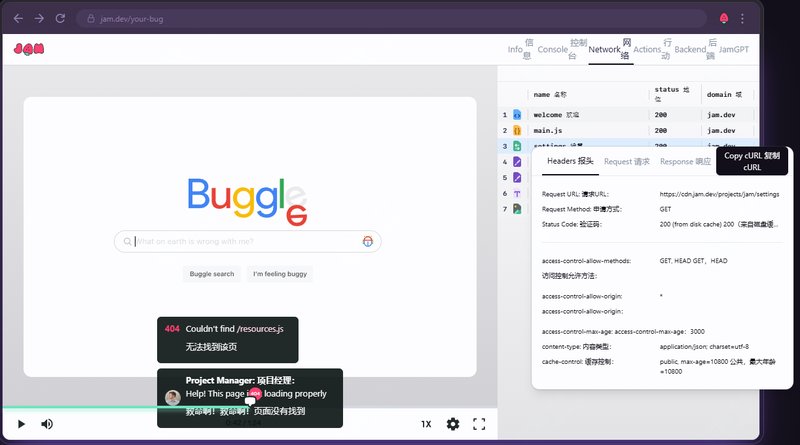Open the browser three-dot menu
Screen dimensions: 800x445
point(742,18)
